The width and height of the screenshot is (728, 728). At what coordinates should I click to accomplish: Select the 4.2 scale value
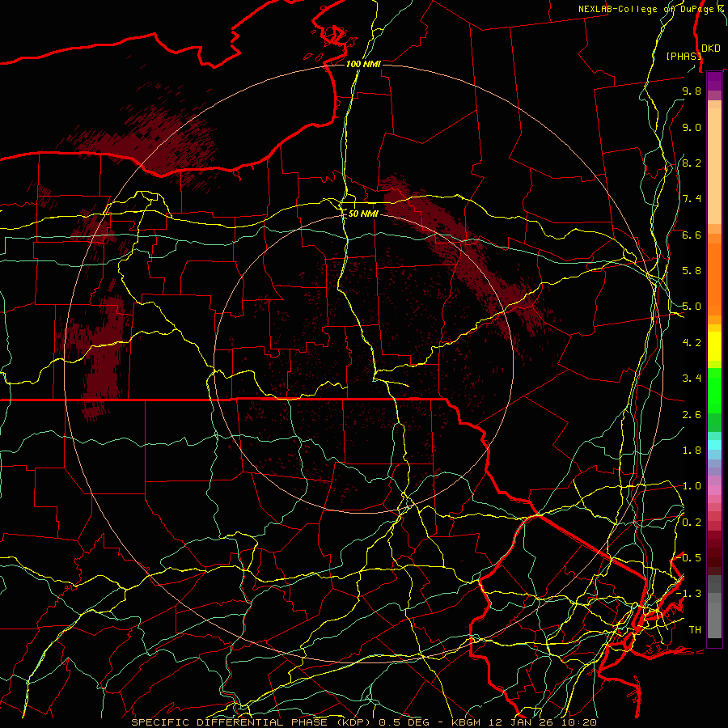tap(692, 343)
